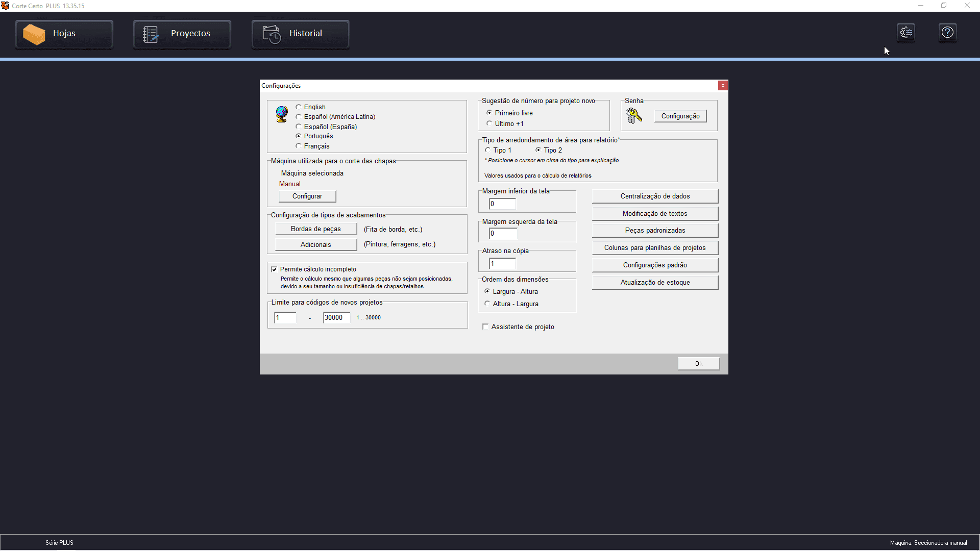The image size is (980, 551).
Task: Open the Proyectos section
Action: [x=182, y=34]
